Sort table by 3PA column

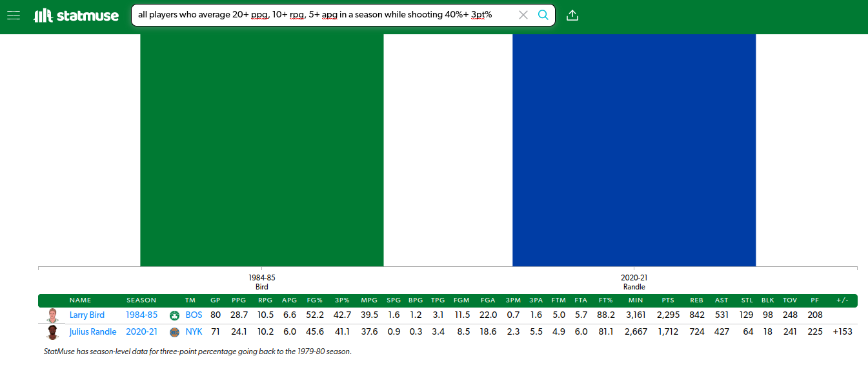click(536, 300)
